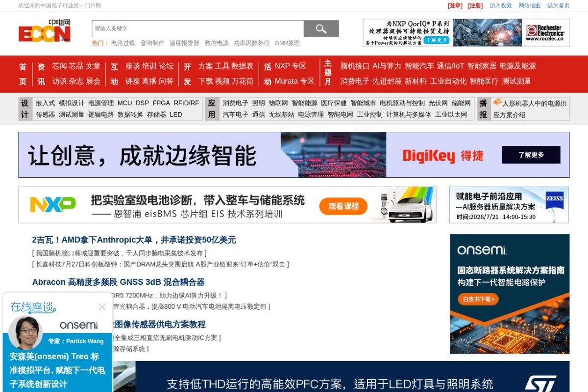Go to 首页 in the red navigation
This screenshot has width=588, height=392.
23,74
